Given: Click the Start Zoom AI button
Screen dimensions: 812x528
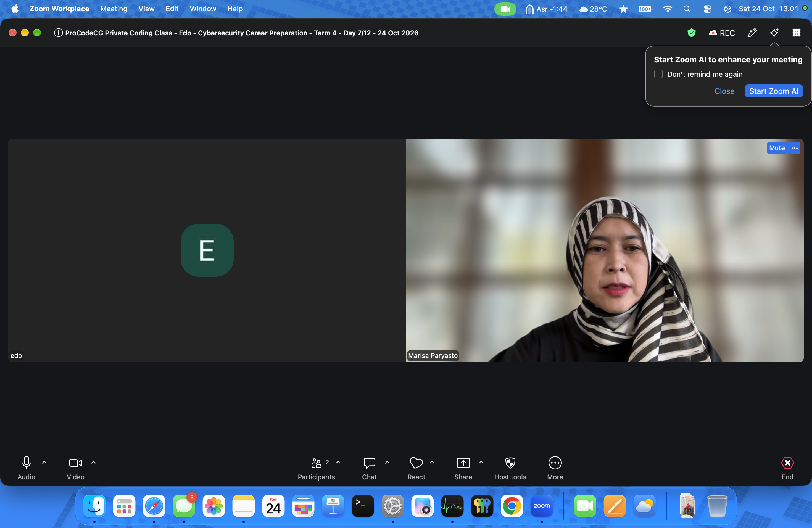Looking at the screenshot, I should tap(773, 91).
